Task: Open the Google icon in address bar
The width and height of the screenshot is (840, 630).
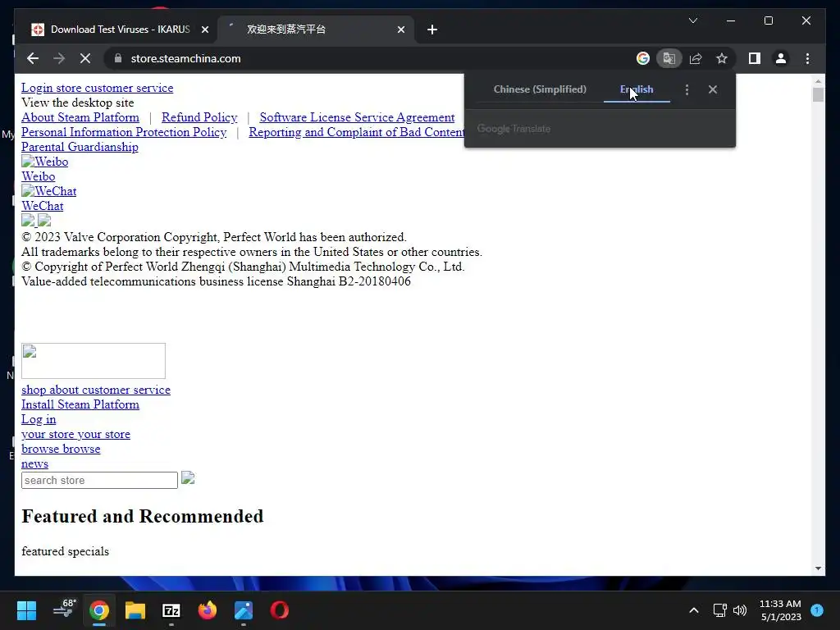Action: pos(643,58)
